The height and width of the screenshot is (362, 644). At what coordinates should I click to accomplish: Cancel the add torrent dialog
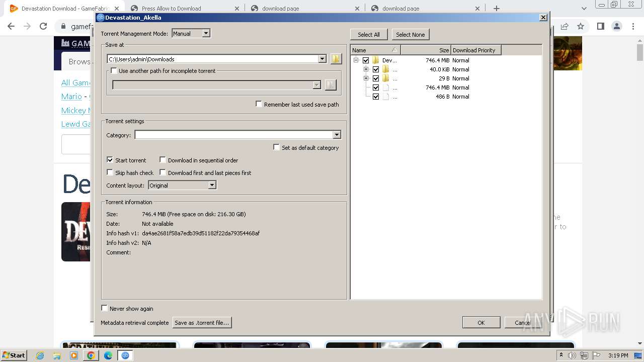(523, 322)
